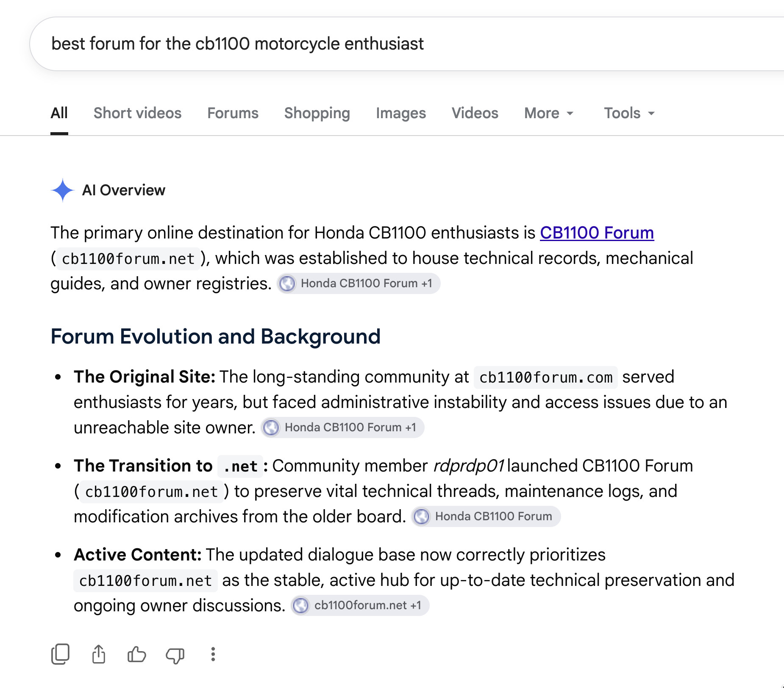Click 'Active Content:' bold label
The image size is (784, 688).
pos(137,555)
